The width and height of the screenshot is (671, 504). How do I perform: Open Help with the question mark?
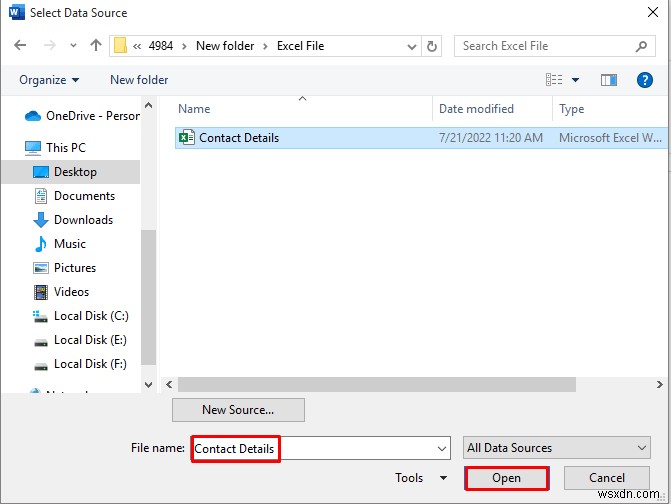644,80
